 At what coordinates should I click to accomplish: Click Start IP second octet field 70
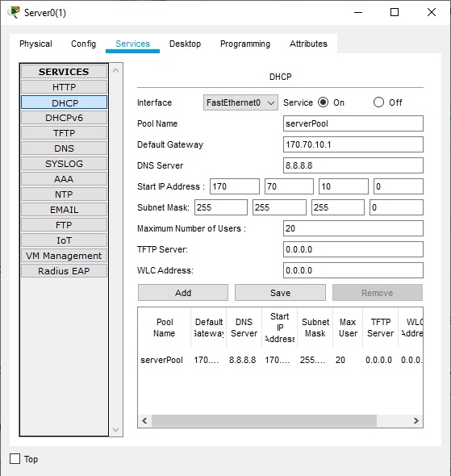pyautogui.click(x=289, y=186)
